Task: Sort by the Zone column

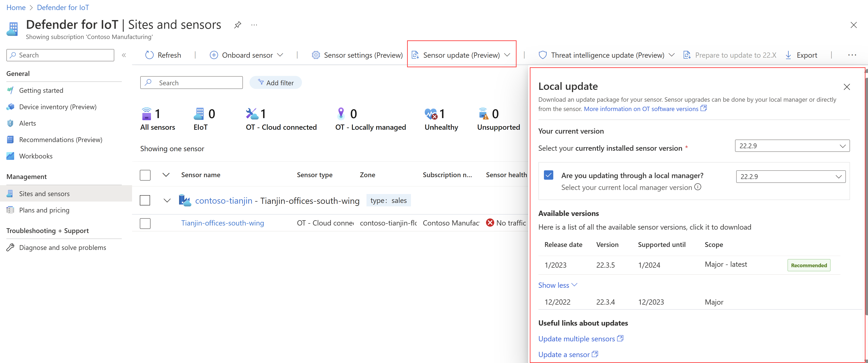Action: tap(367, 175)
